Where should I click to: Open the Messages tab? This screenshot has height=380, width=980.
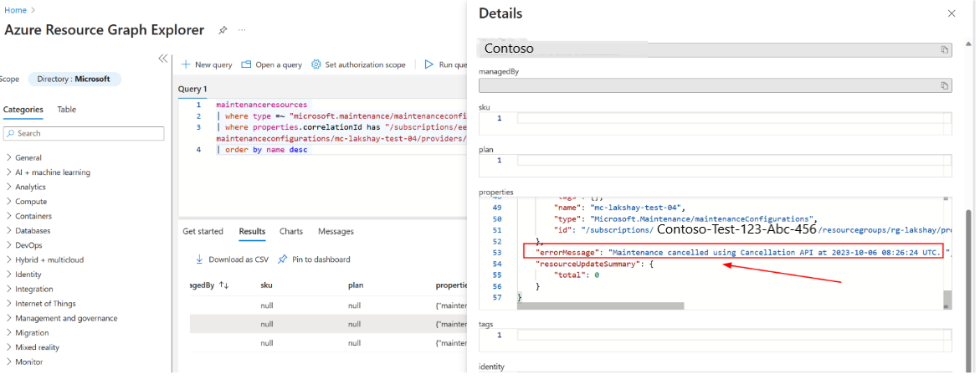pyautogui.click(x=336, y=231)
